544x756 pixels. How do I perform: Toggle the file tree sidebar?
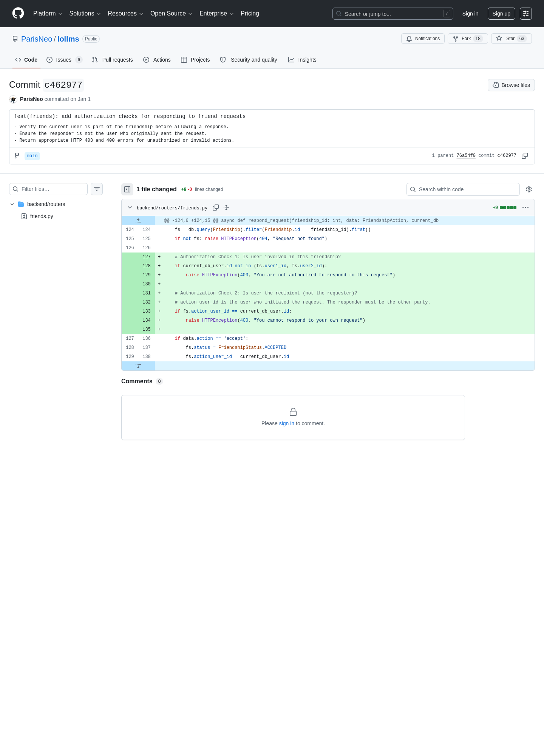[127, 189]
